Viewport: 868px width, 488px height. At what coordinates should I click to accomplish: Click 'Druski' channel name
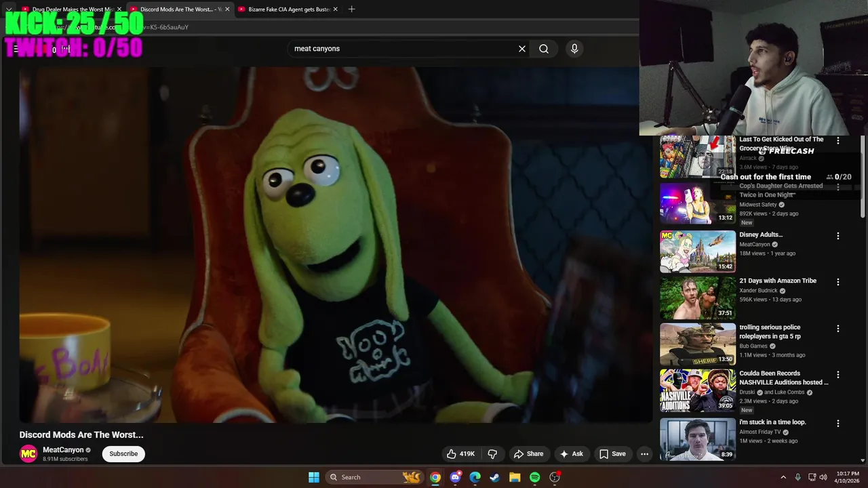(748, 392)
